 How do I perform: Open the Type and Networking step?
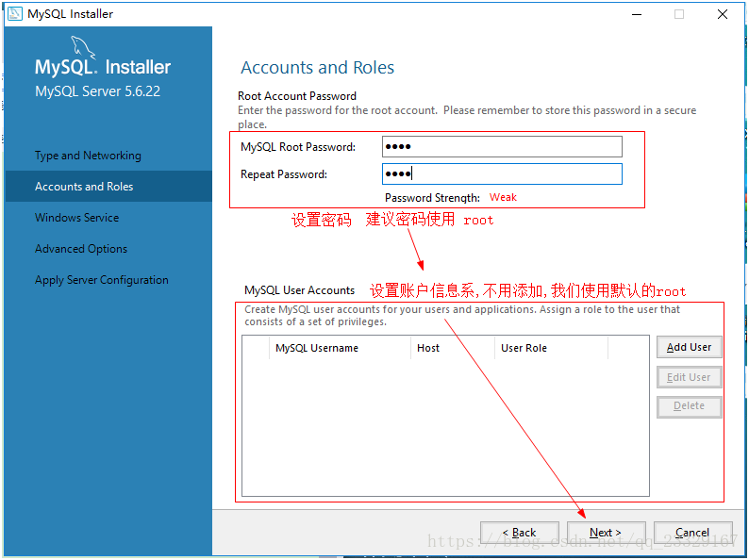(88, 156)
